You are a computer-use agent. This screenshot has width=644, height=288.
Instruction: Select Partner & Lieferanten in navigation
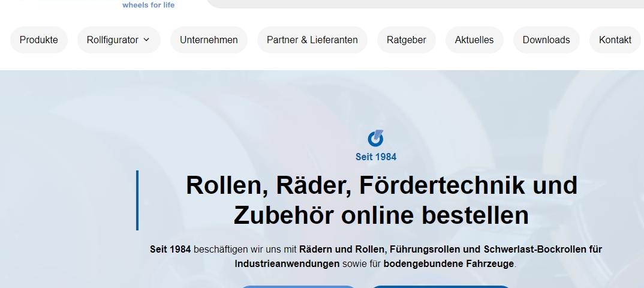point(312,40)
